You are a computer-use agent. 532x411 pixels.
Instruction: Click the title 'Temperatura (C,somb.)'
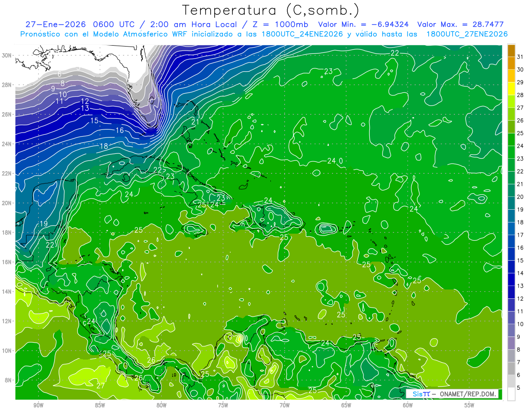coord(270,10)
